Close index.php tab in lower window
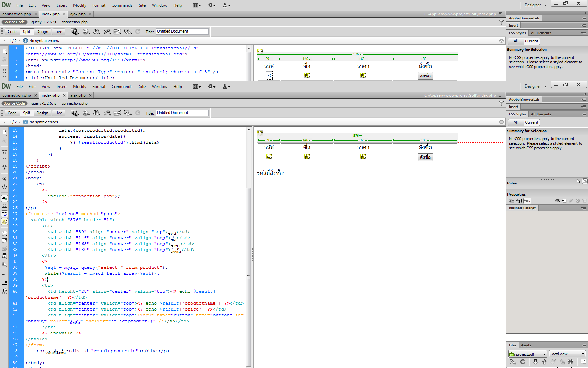The image size is (588, 368). click(64, 95)
